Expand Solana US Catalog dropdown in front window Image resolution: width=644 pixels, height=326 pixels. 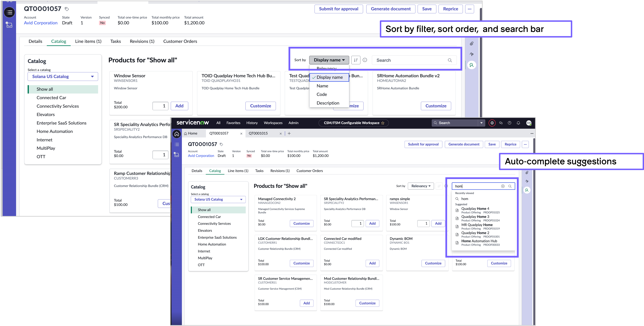tap(218, 200)
